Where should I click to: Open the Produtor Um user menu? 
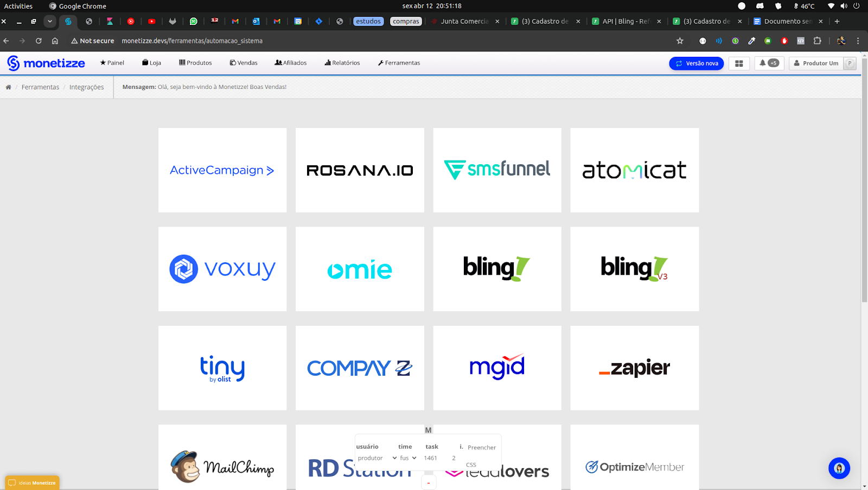pyautogui.click(x=822, y=63)
